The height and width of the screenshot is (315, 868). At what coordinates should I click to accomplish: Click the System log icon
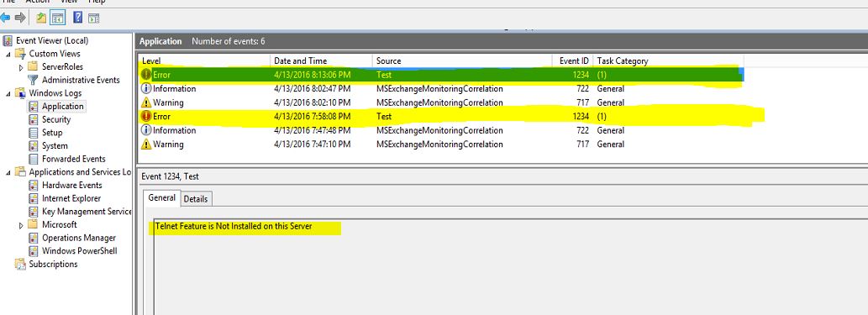[34, 146]
